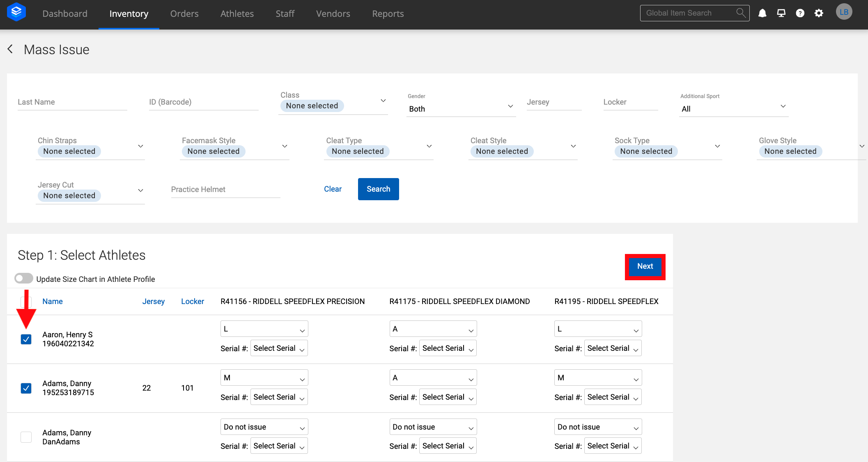The image size is (868, 462).
Task: Click the Practice Helmet input field
Action: click(225, 190)
